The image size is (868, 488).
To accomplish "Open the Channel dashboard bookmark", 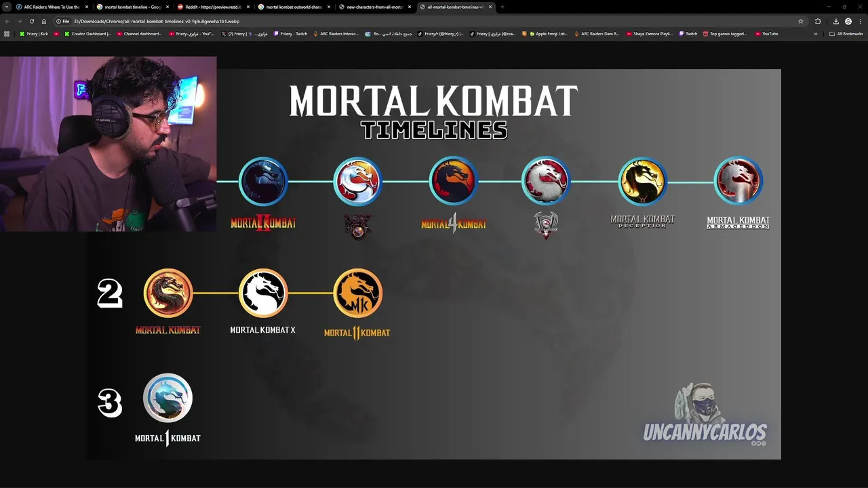I will coord(139,34).
